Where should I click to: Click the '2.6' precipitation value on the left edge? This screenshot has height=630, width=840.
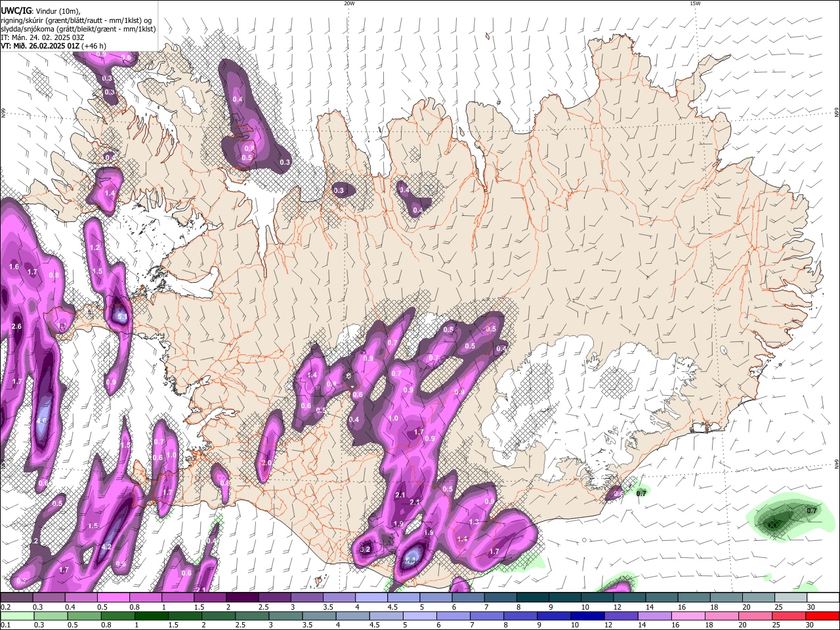(x=16, y=326)
